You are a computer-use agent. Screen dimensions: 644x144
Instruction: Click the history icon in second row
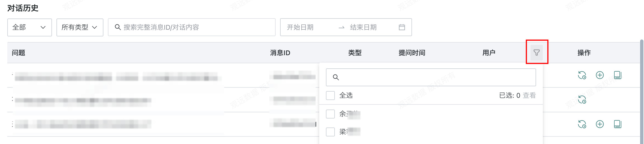(x=582, y=99)
